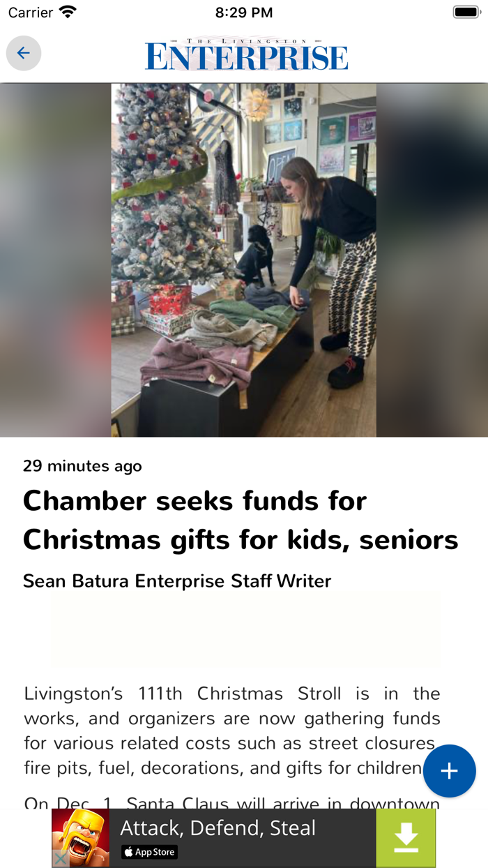
Task: Tap the Sean Batura author byline
Action: tap(177, 581)
